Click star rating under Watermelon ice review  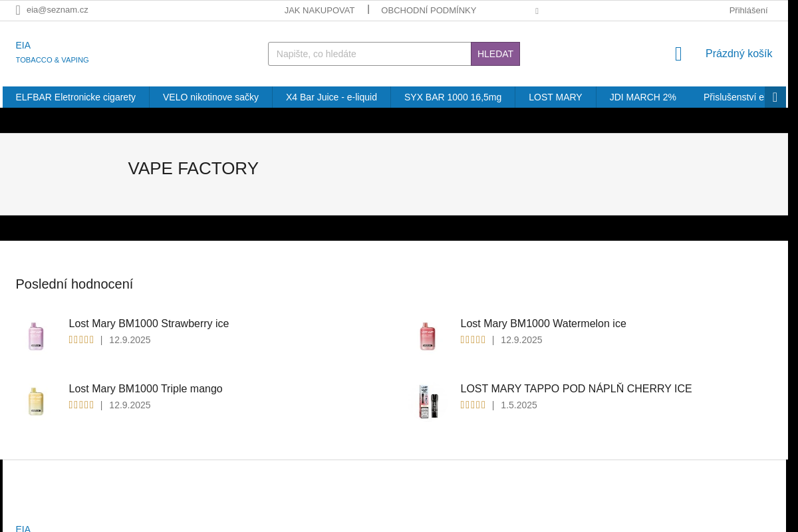point(473,340)
